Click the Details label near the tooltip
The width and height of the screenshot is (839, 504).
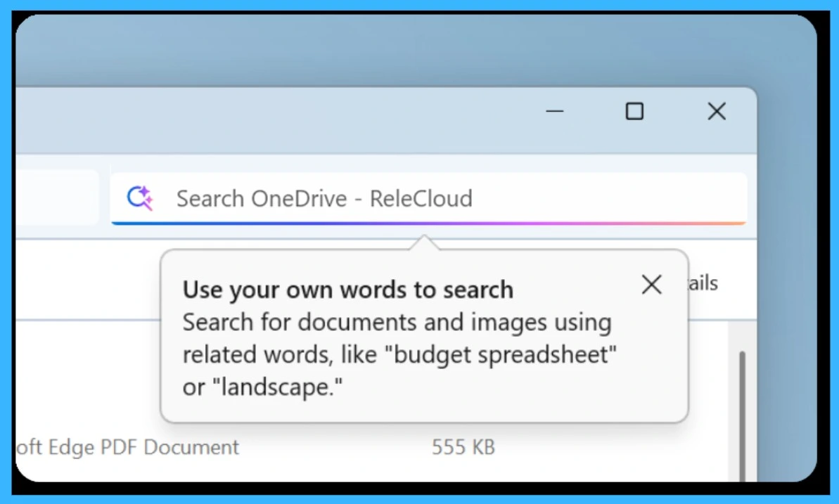701,283
